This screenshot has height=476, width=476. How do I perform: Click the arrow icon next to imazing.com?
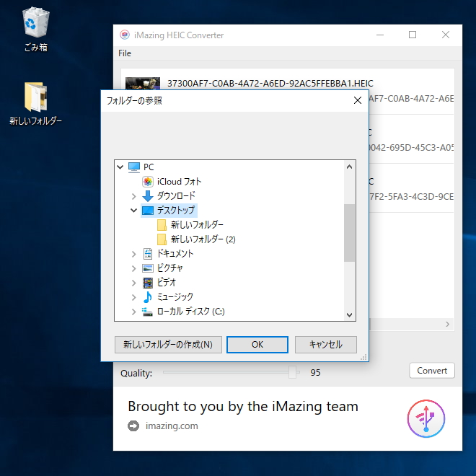133,426
